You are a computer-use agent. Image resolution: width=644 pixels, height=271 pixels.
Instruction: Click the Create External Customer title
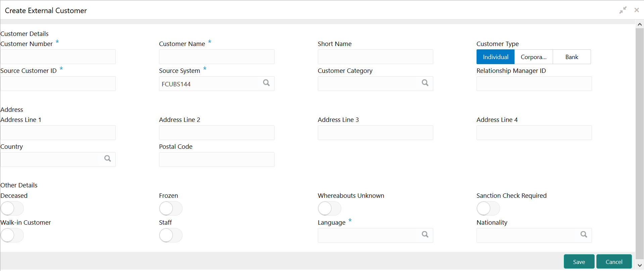tap(46, 10)
